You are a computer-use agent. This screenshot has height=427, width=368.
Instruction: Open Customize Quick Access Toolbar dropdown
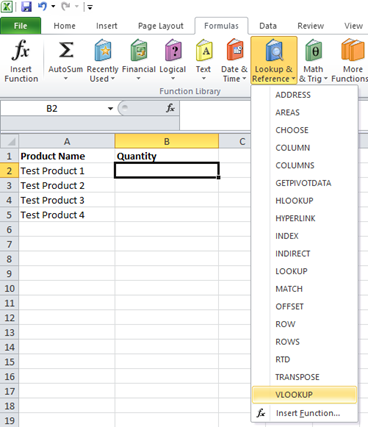click(90, 7)
